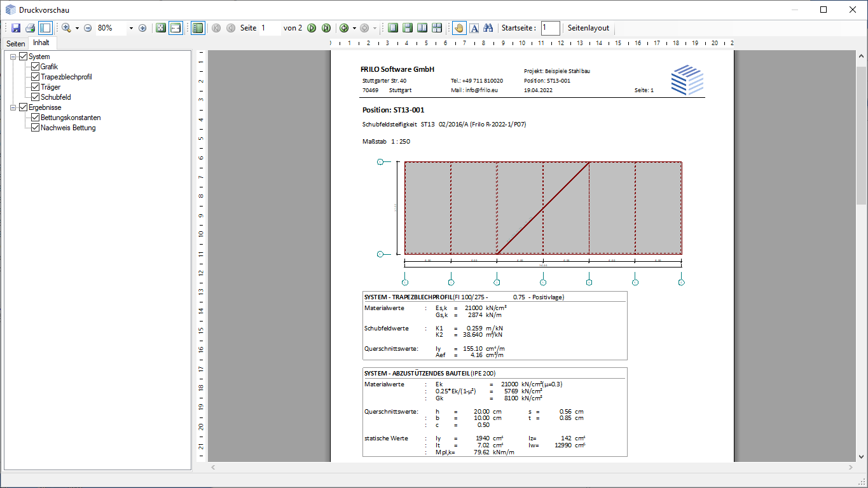Click the Seitenlayout button
This screenshot has width=868, height=488.
(x=588, y=28)
